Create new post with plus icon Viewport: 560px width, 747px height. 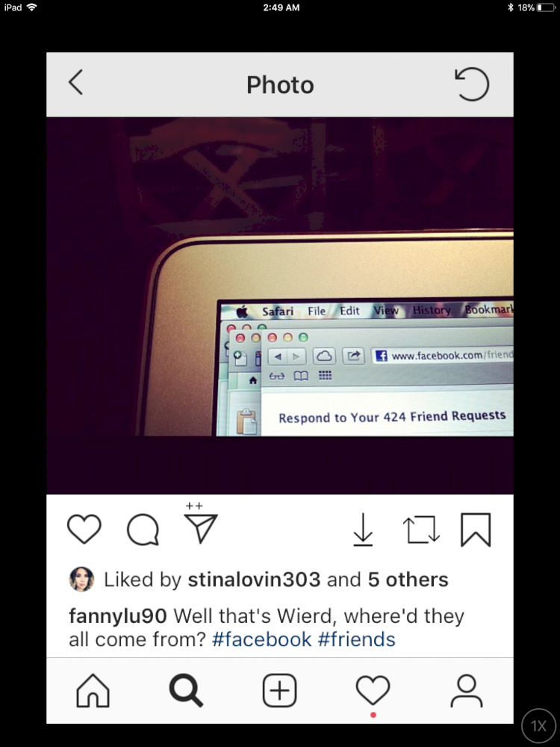279,690
